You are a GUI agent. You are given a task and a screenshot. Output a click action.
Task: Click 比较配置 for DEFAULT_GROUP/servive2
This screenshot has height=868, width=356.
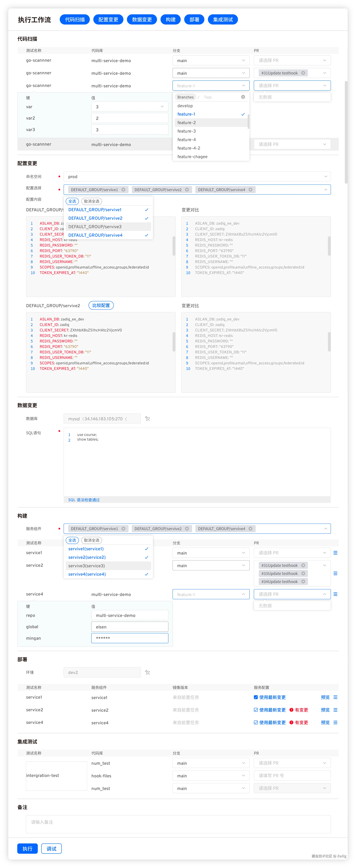[x=101, y=305]
